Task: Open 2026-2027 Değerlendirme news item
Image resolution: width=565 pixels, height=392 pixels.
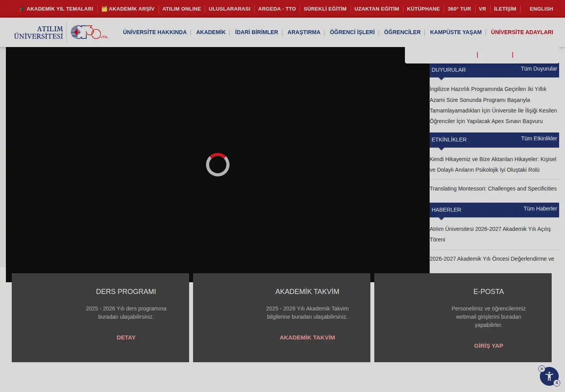Action: click(492, 259)
